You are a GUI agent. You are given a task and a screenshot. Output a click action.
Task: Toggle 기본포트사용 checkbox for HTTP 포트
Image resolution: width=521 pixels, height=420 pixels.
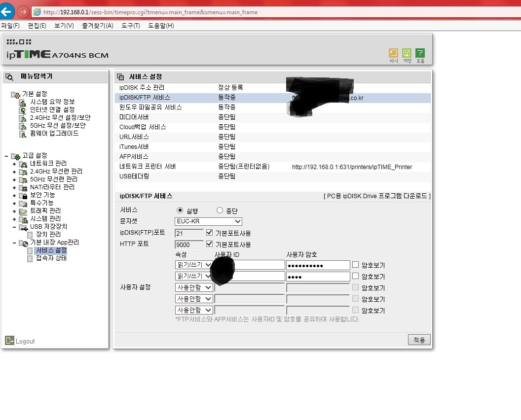pos(209,244)
